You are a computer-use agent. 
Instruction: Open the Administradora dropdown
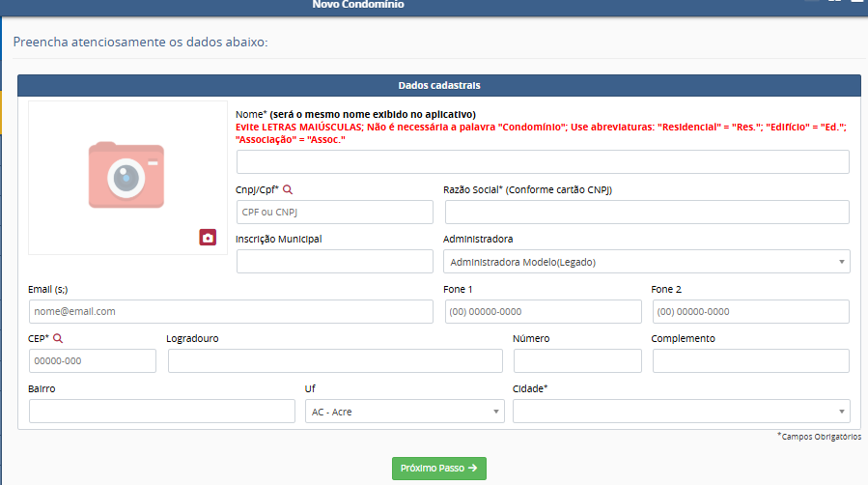click(x=646, y=262)
